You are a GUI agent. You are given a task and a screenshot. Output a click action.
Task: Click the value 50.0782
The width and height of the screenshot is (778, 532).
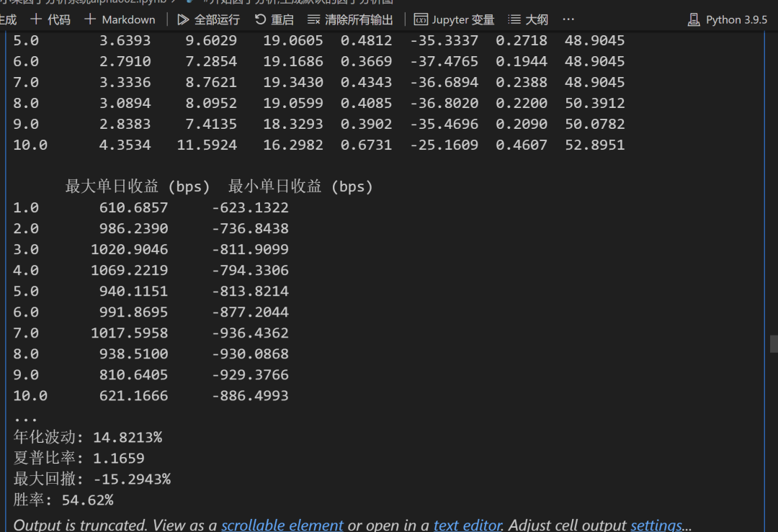click(x=595, y=124)
